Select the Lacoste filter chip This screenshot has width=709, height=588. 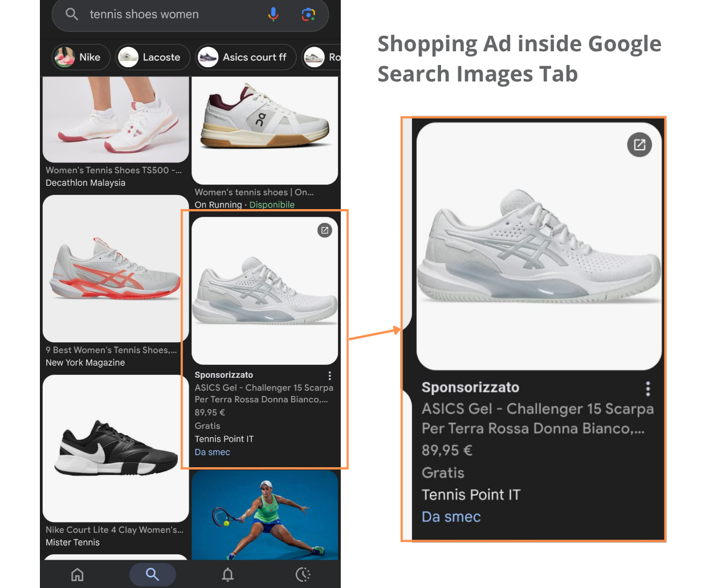(153, 57)
